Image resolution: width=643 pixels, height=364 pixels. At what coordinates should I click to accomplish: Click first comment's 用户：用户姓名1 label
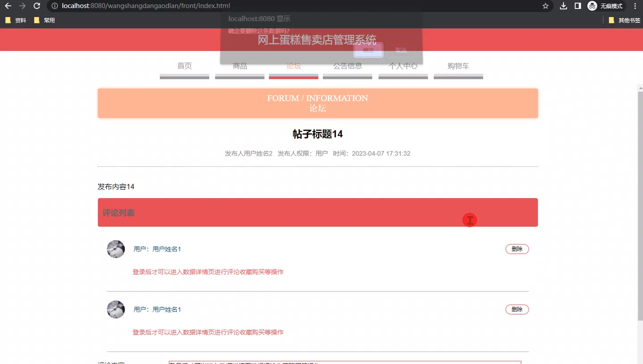157,249
